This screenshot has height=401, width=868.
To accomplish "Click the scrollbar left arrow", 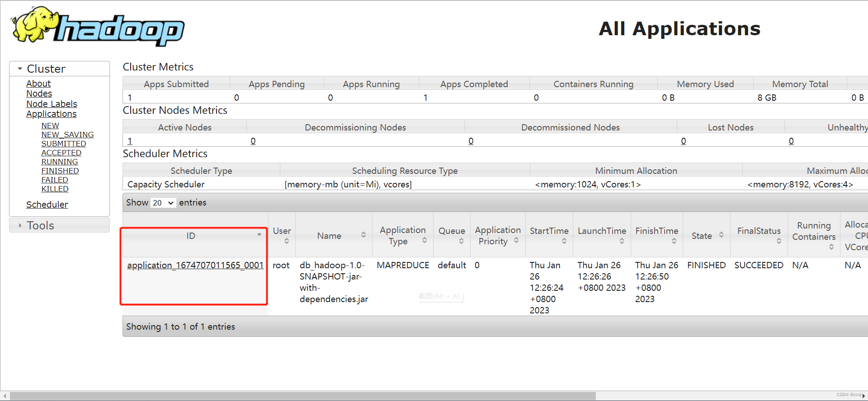I will coord(5,396).
